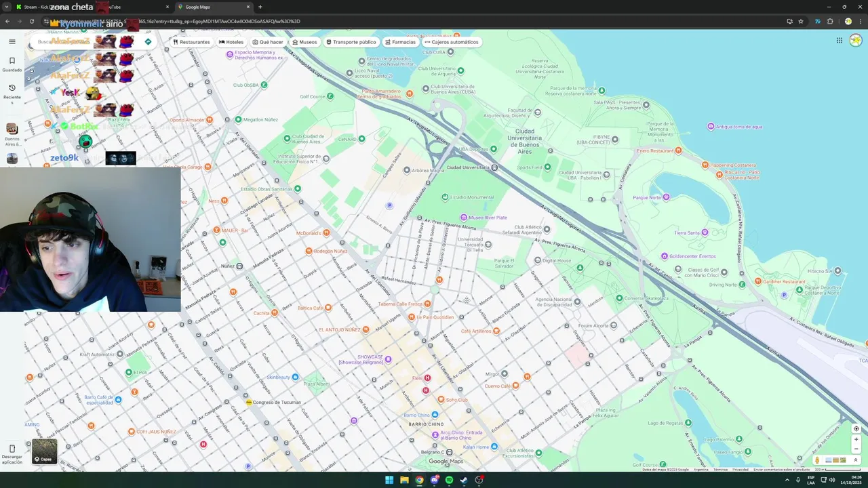This screenshot has height=488, width=868.
Task: Open the Chrome three-dot menu
Action: click(x=860, y=21)
